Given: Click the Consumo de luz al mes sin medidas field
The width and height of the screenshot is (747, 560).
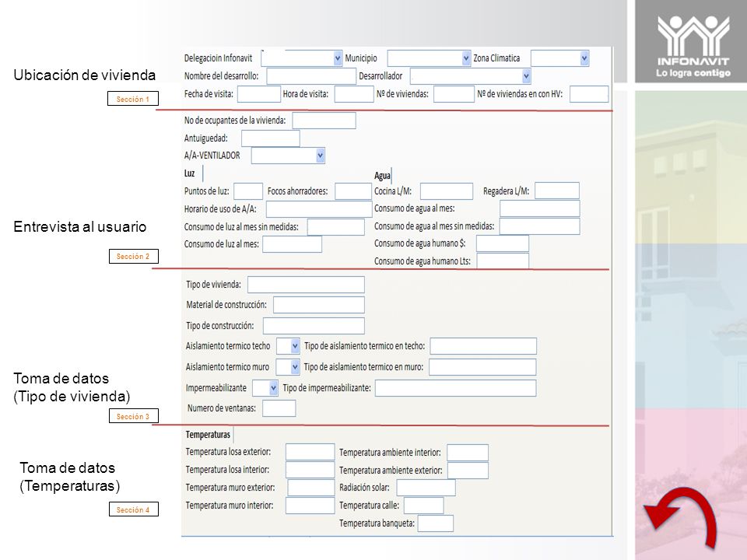Looking at the screenshot, I should coord(336,226).
